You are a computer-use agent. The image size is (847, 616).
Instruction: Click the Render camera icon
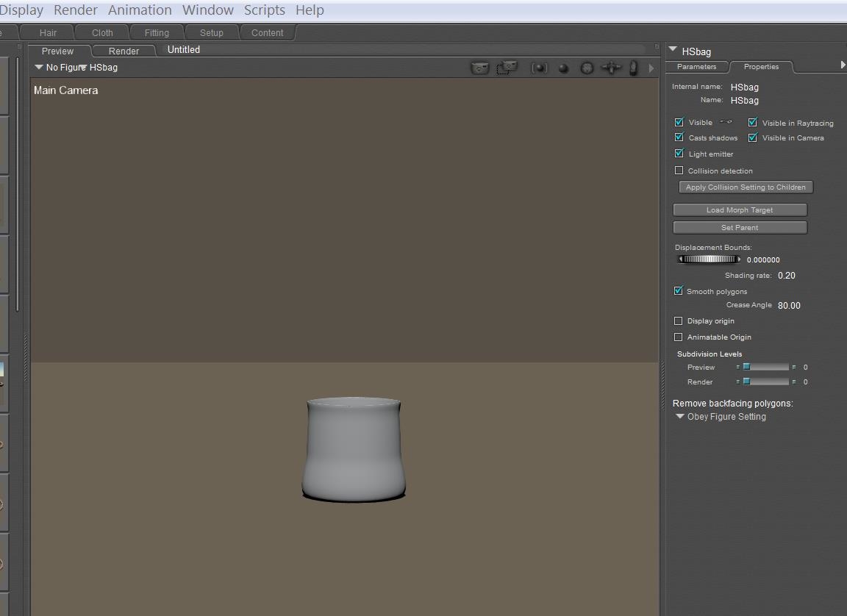pos(479,68)
